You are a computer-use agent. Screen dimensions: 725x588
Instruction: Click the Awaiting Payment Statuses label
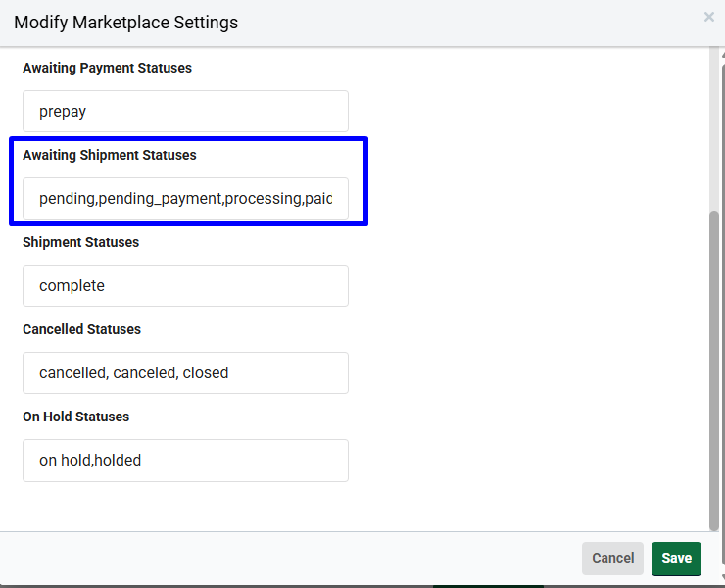pos(107,68)
